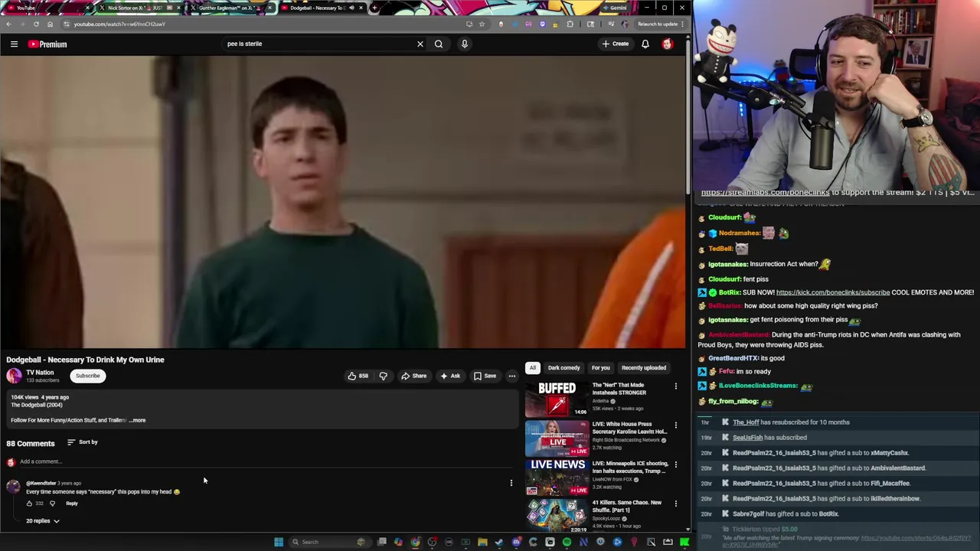Open the Sort by comments dropdown
Image resolution: width=980 pixels, height=551 pixels.
click(83, 442)
